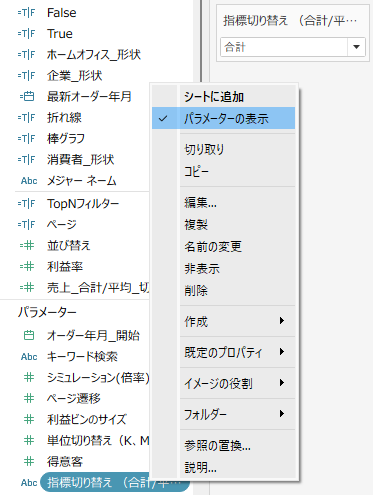Click the boolean type icon beside True
Image resolution: width=373 pixels, height=495 pixels.
(x=26, y=34)
